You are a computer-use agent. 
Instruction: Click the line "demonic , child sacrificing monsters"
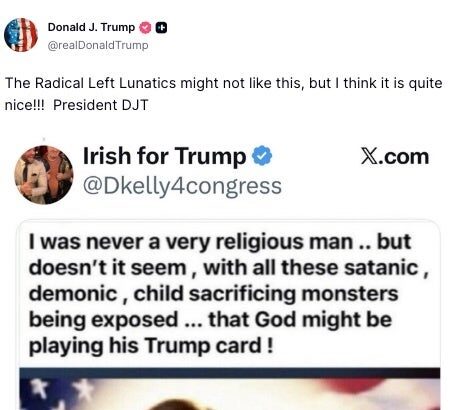coord(213,294)
